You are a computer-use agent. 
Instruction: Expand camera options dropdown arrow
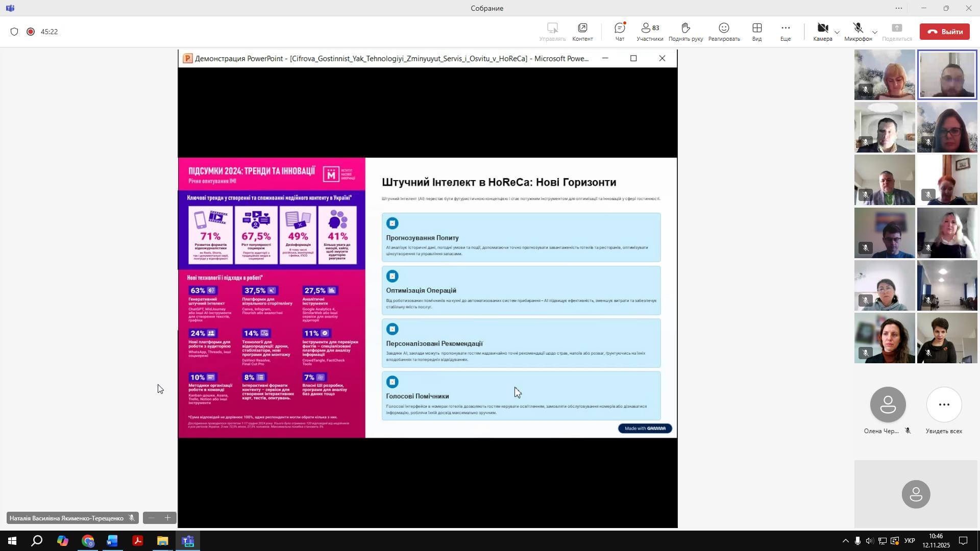click(x=837, y=33)
